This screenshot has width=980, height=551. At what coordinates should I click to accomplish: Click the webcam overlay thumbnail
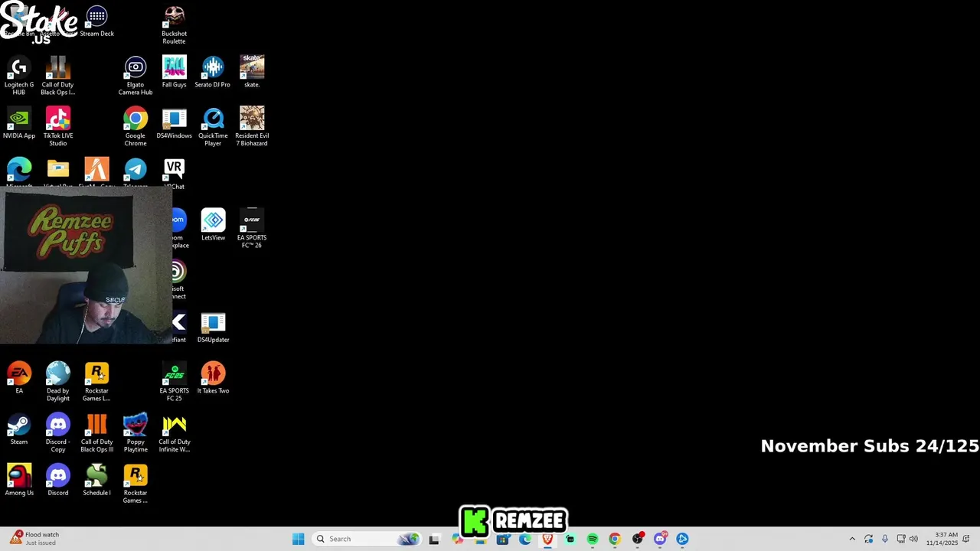coord(86,266)
